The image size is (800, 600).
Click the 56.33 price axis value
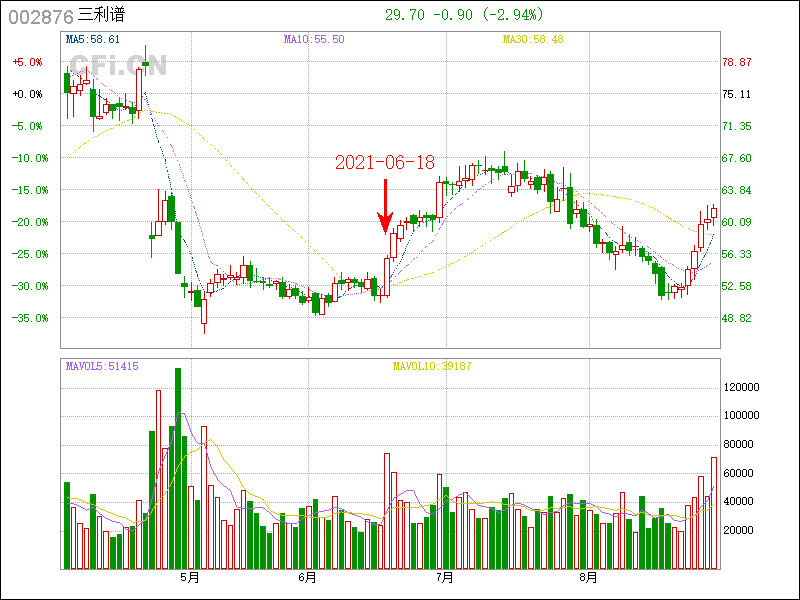tap(737, 254)
